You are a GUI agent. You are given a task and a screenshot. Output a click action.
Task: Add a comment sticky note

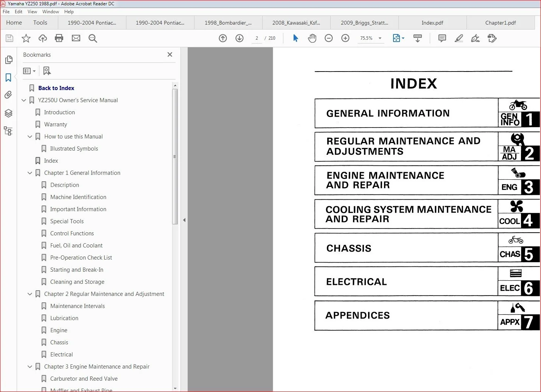(x=442, y=38)
